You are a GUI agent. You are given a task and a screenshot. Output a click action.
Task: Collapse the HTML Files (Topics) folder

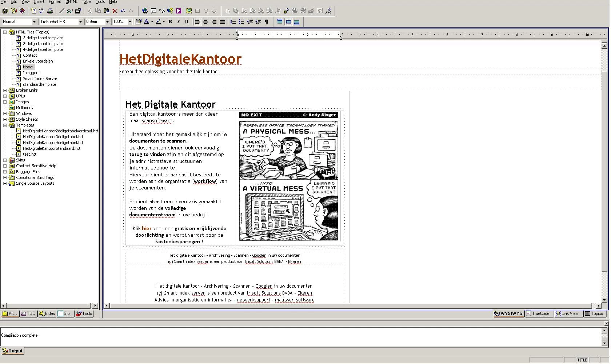(5, 32)
